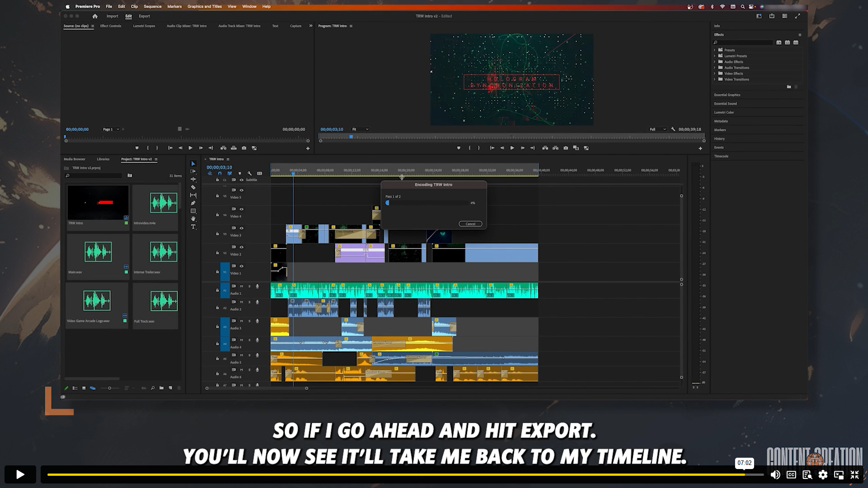Open the Fit zoom level dropdown
Screen dimensions: 868x488
pyautogui.click(x=360, y=129)
